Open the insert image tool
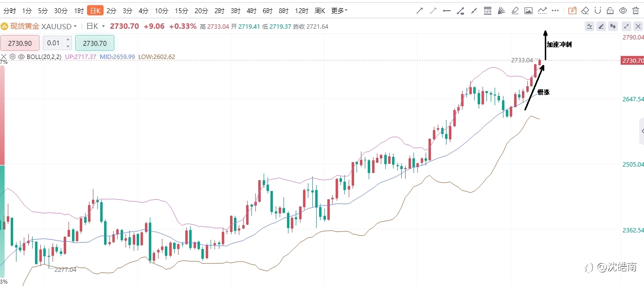The image size is (644, 286). (x=528, y=10)
